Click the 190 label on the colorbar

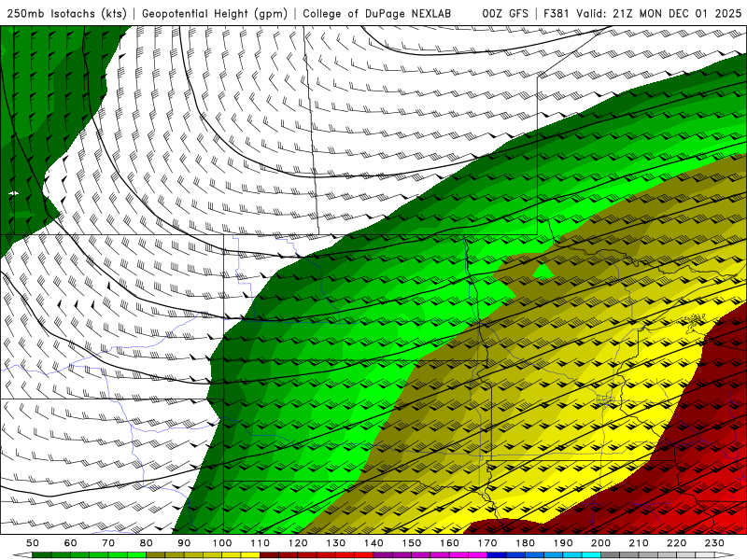coord(563,543)
